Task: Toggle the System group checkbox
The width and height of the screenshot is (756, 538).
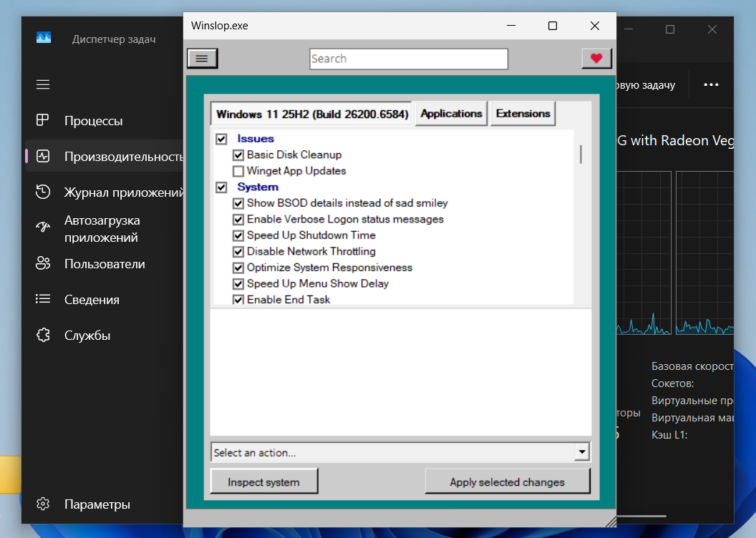Action: point(221,187)
